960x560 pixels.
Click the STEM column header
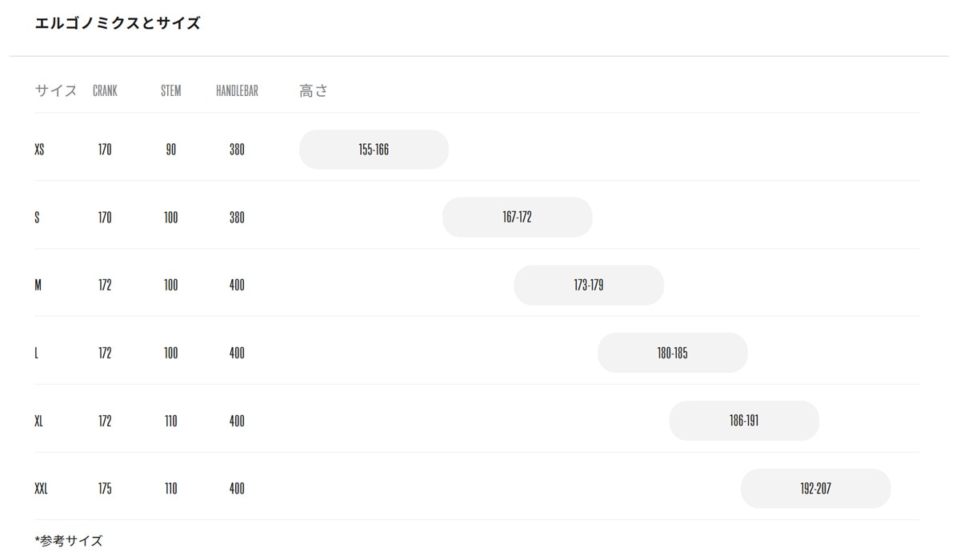pyautogui.click(x=170, y=91)
